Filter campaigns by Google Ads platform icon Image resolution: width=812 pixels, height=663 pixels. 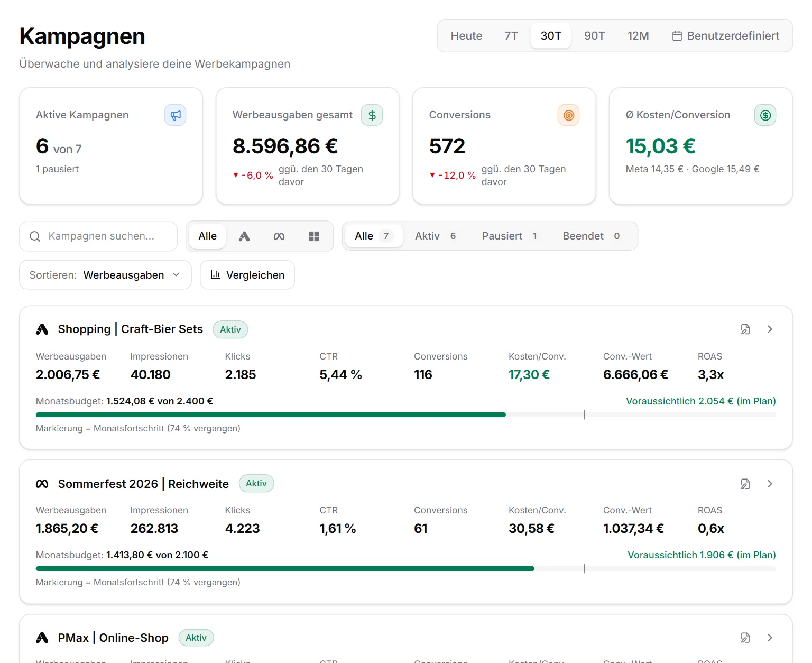[244, 236]
